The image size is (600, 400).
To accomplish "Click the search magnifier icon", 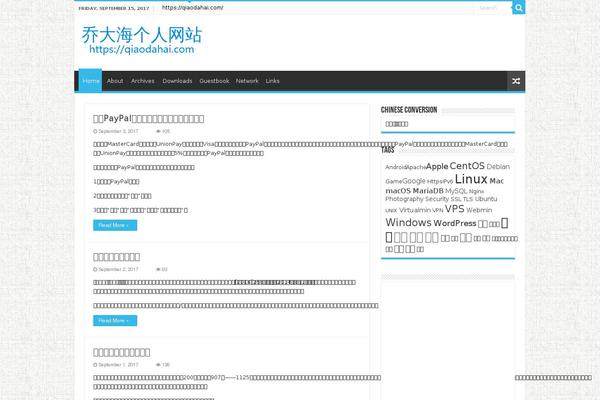I will click(x=517, y=7).
